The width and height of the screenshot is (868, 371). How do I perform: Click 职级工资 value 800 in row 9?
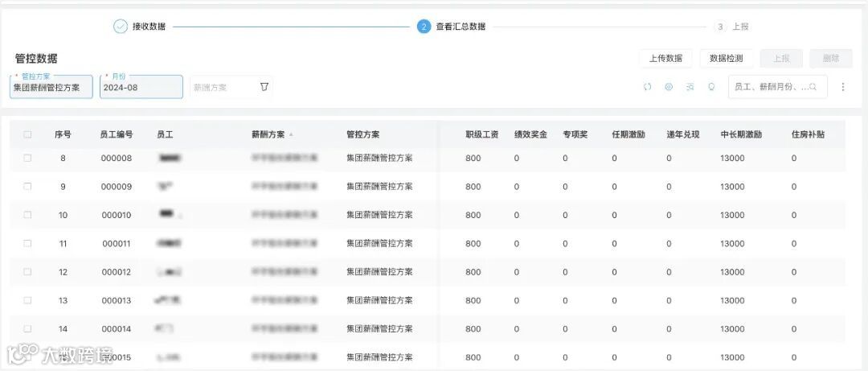[x=473, y=187]
